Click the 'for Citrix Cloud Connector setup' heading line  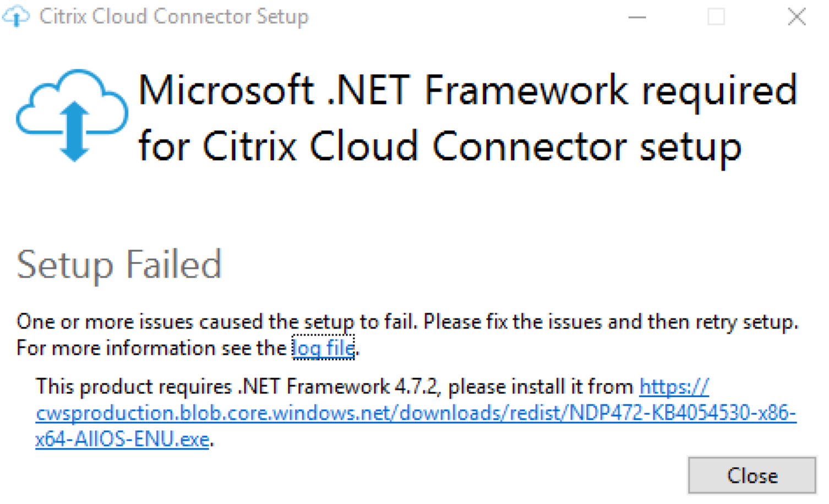pos(439,147)
